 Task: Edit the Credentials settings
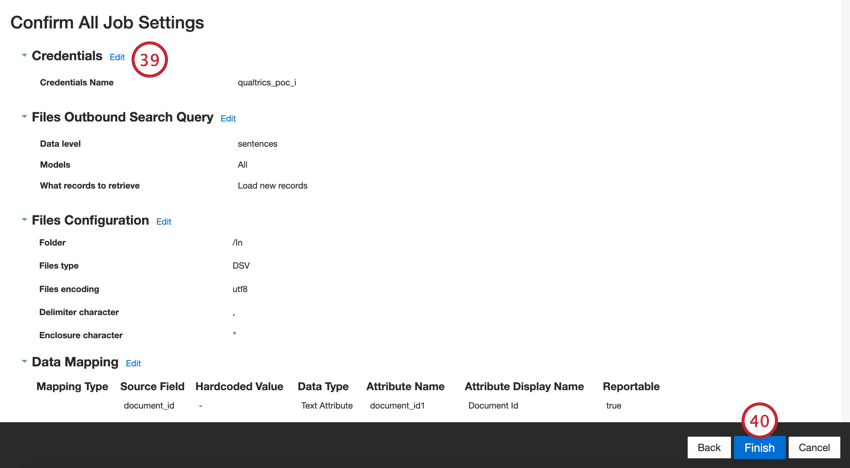point(117,57)
